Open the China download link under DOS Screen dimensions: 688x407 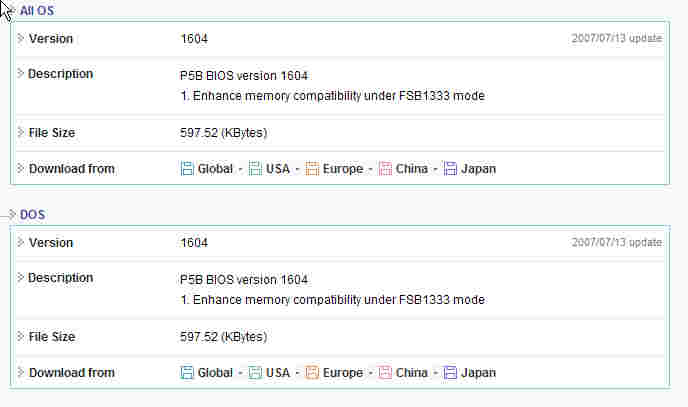[412, 373]
